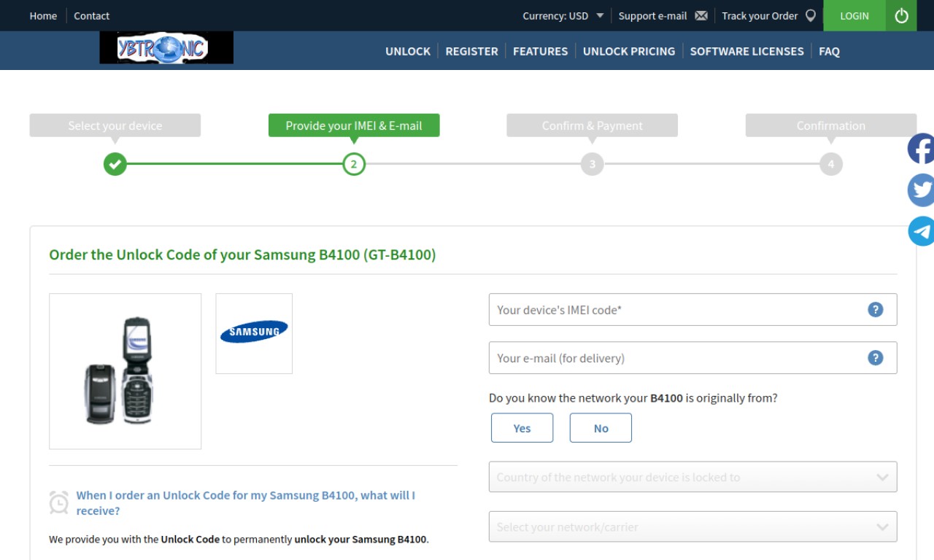Image resolution: width=934 pixels, height=560 pixels.
Task: Open the REGISTER menu item
Action: (471, 51)
